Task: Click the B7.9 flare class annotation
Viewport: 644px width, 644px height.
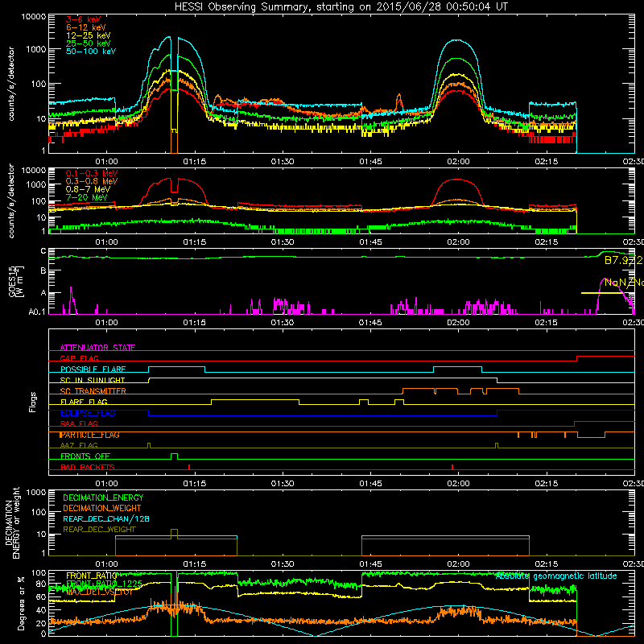Action: tap(622, 260)
